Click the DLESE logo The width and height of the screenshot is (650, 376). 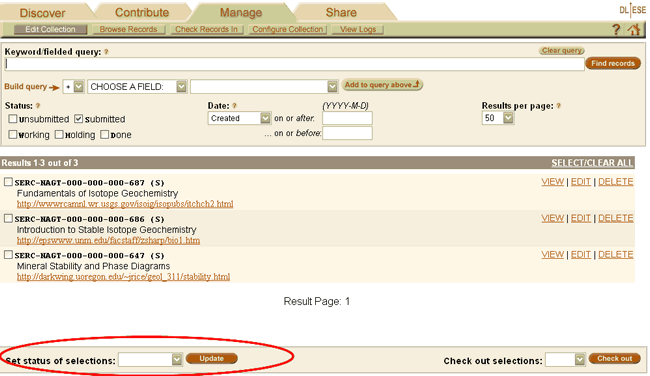[x=633, y=10]
